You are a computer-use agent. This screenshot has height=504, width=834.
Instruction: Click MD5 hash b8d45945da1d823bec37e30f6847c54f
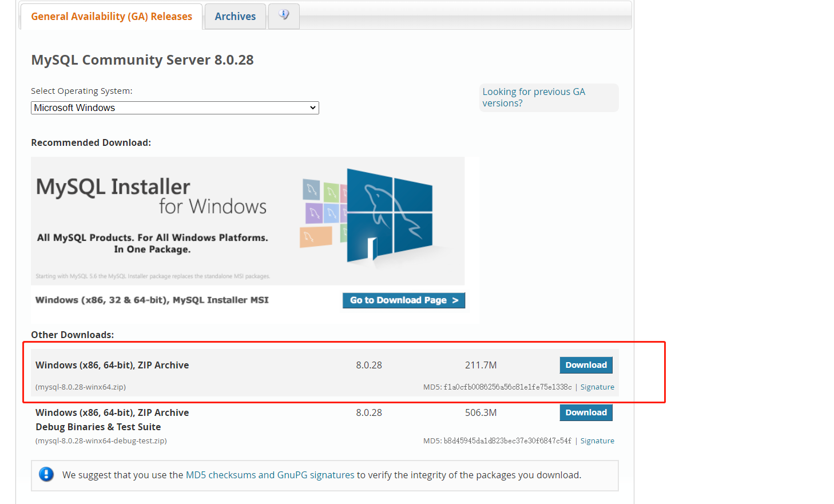click(x=507, y=441)
